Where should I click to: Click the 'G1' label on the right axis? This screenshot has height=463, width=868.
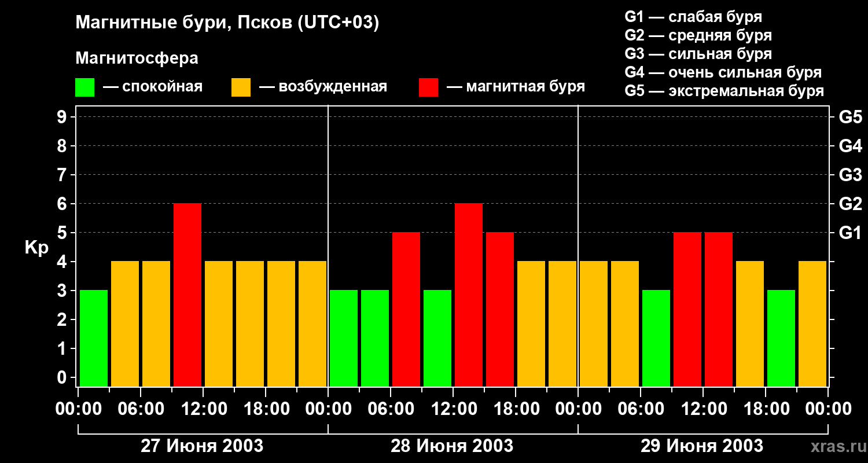pyautogui.click(x=850, y=233)
